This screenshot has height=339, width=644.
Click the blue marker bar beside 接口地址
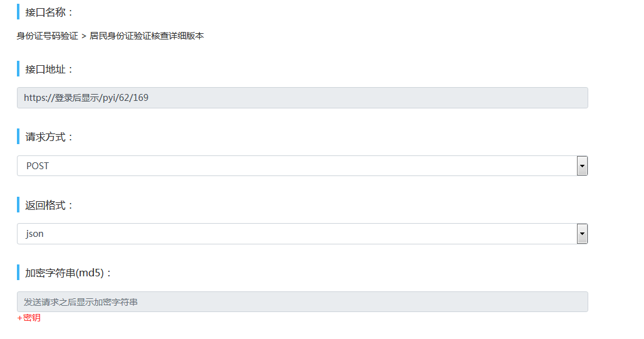point(18,69)
